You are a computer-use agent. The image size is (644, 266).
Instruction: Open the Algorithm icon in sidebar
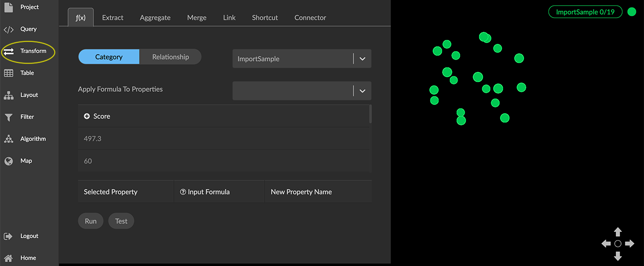pyautogui.click(x=8, y=139)
